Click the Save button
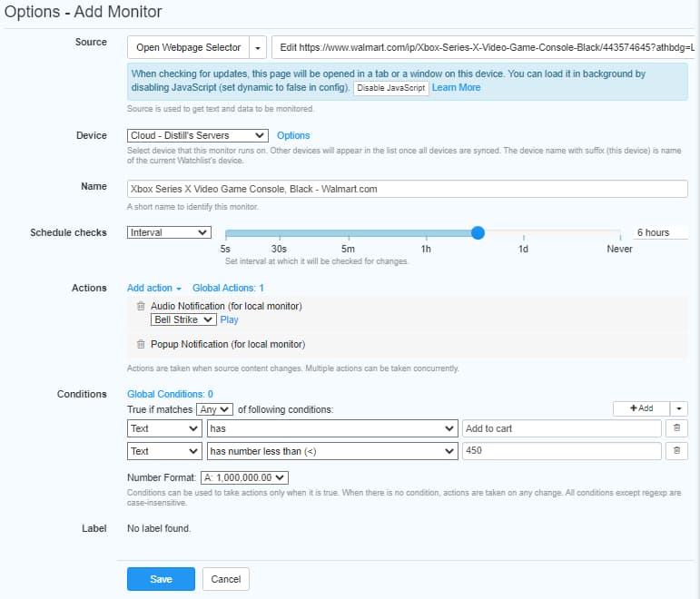 (162, 579)
